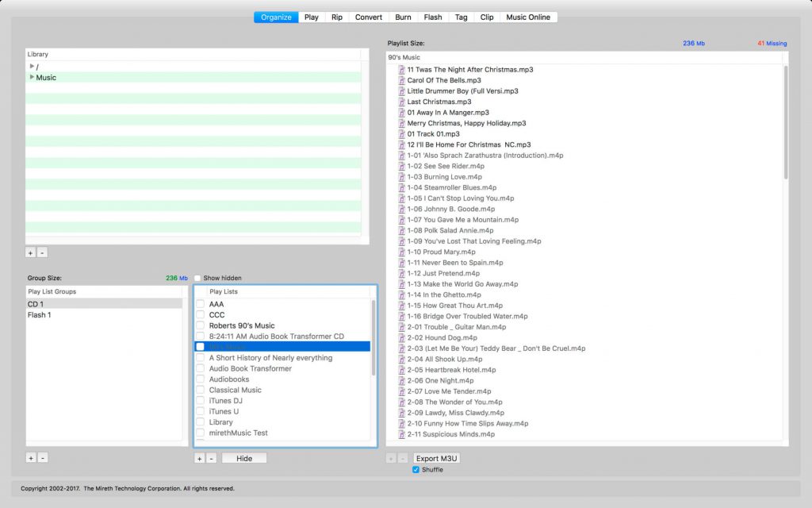
Task: Switch to the Burn tab
Action: coord(403,16)
